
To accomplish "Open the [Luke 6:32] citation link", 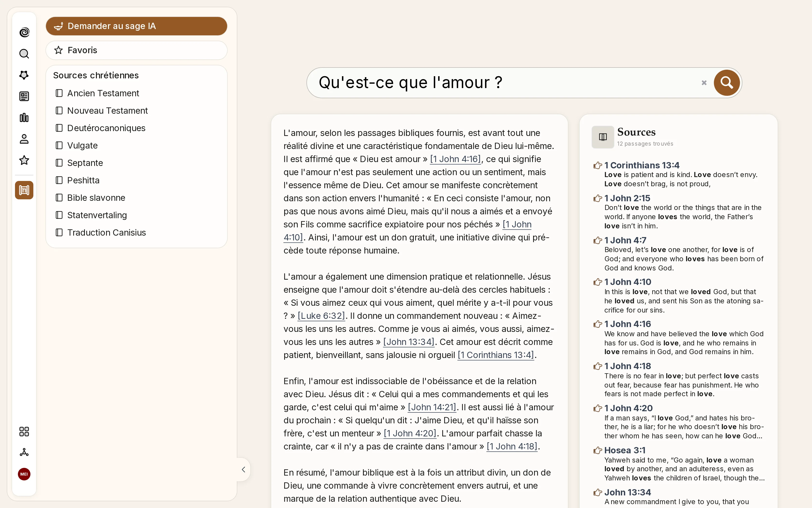I will (321, 316).
